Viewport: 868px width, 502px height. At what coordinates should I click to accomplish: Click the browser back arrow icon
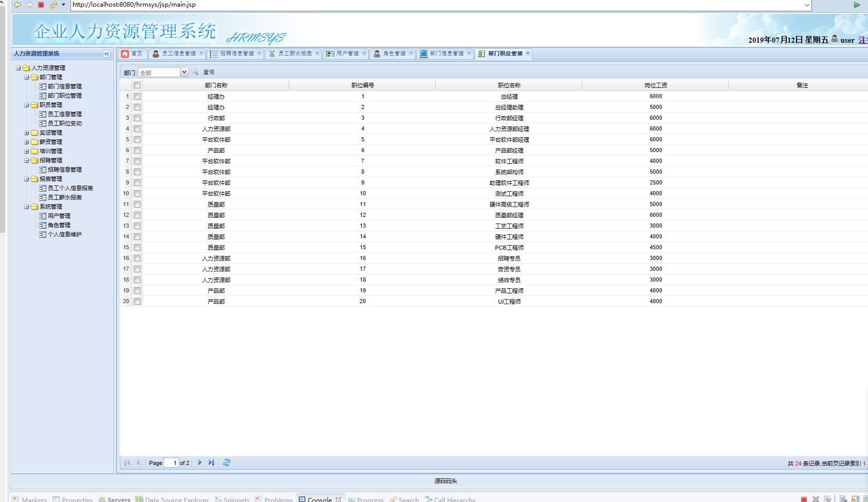click(x=17, y=5)
